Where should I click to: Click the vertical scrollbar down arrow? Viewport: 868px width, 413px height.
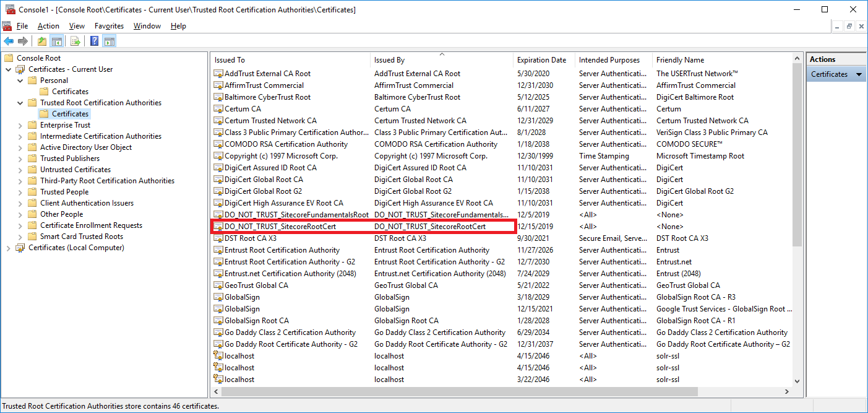pyautogui.click(x=797, y=381)
